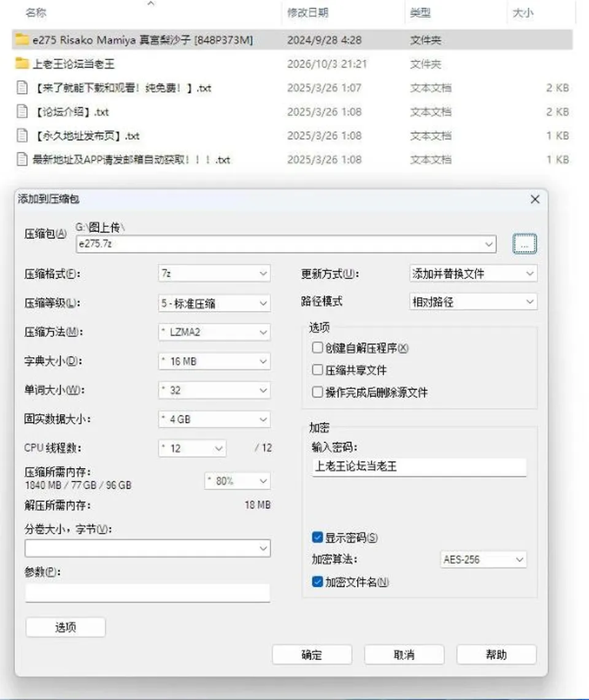Check 操作完成后删除源文件
Image resolution: width=589 pixels, height=700 pixels.
point(317,392)
